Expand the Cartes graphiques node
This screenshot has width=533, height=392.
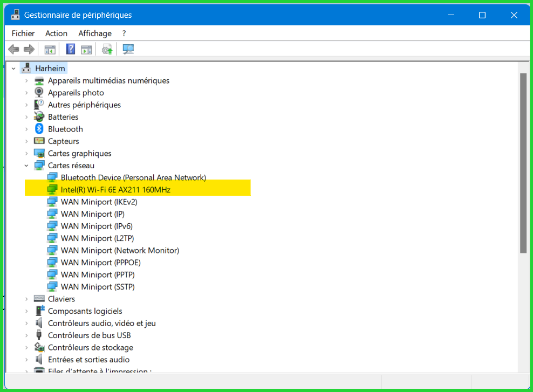[26, 153]
